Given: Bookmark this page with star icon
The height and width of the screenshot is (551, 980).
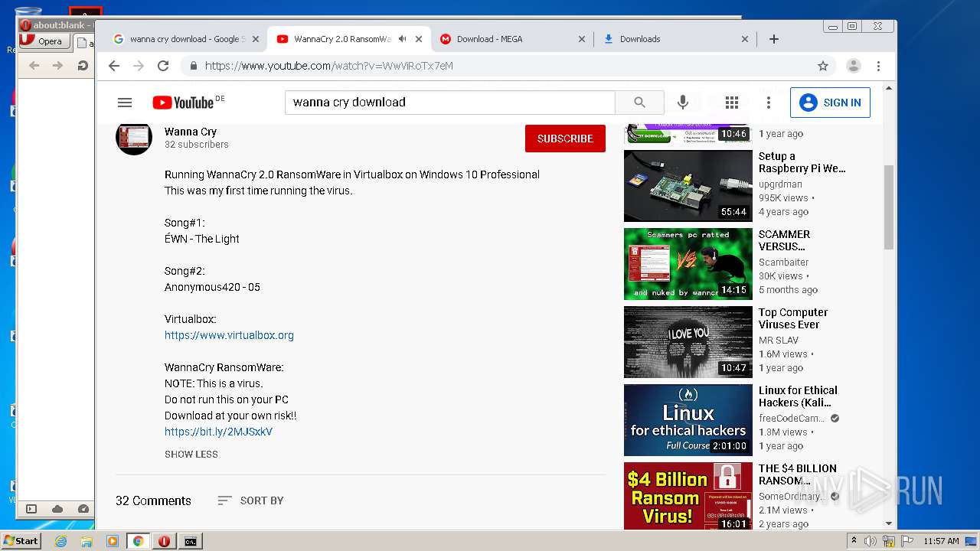Looking at the screenshot, I should (x=823, y=66).
